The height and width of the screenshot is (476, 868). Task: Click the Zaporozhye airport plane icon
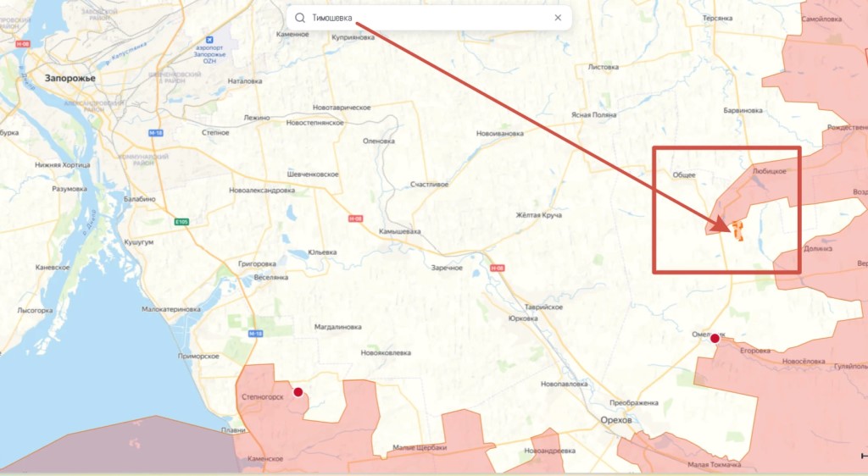209,40
